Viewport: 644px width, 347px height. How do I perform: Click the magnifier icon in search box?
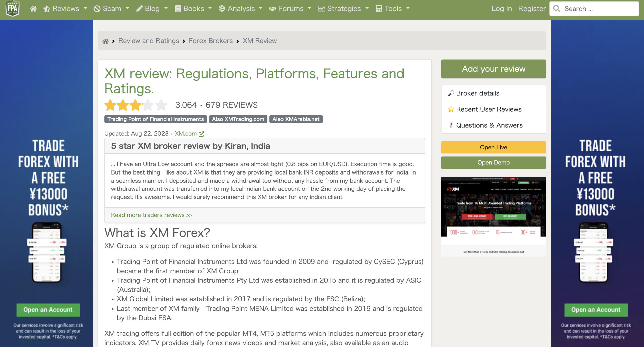[557, 9]
